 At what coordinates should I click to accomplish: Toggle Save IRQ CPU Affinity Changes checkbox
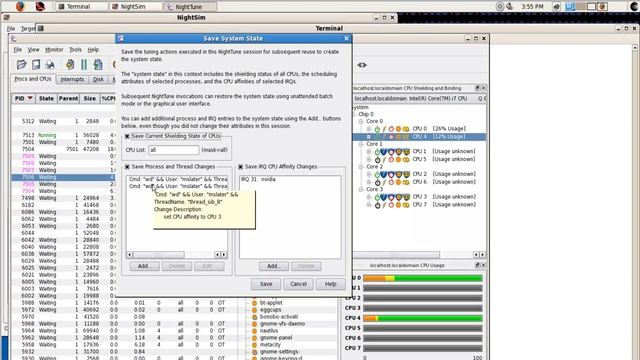point(241,167)
